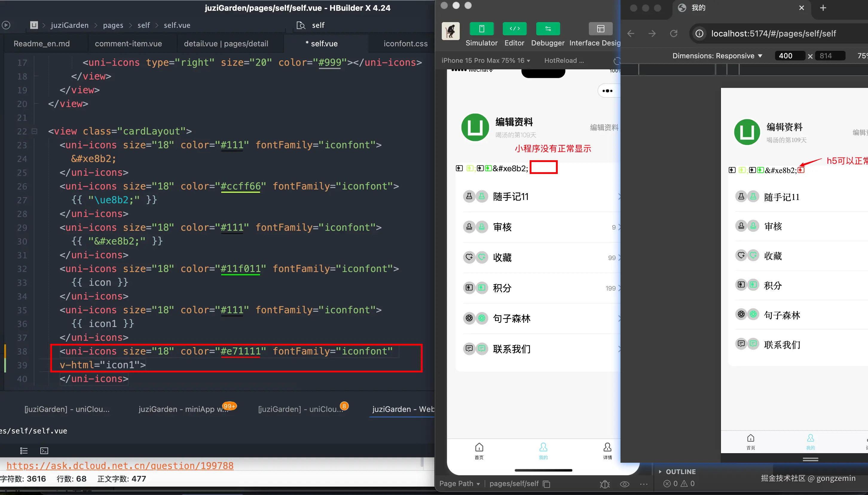Open the simulator capsule '•••' menu

point(607,91)
